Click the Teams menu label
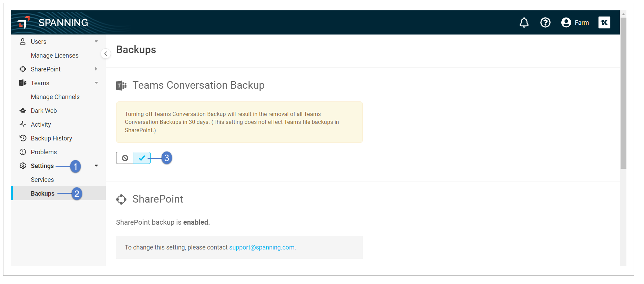Image resolution: width=644 pixels, height=284 pixels. click(40, 83)
